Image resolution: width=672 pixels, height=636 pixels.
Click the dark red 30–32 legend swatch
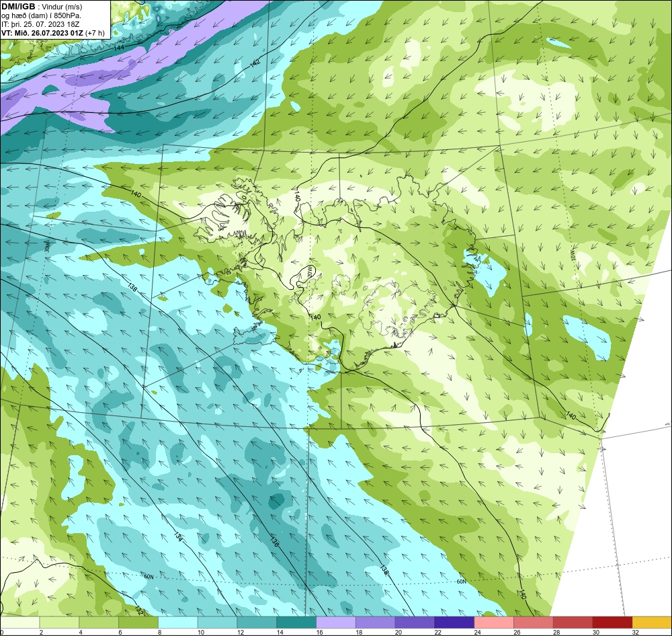coord(612,623)
